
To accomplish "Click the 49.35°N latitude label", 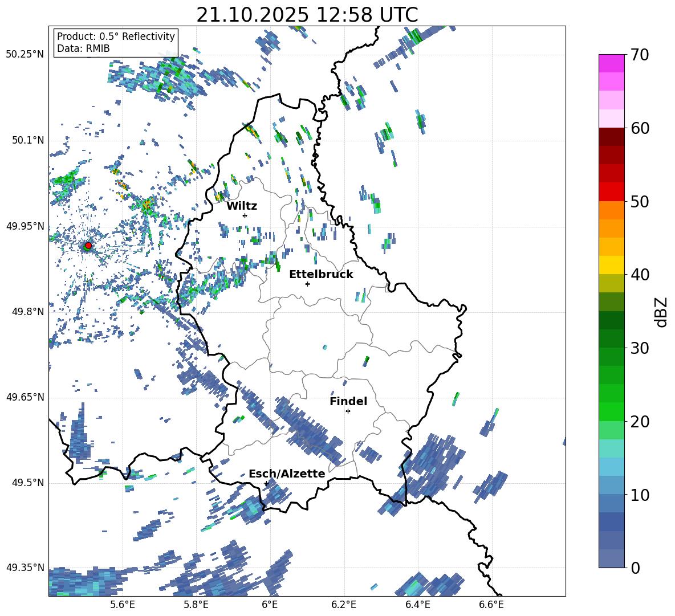I will (x=25, y=568).
